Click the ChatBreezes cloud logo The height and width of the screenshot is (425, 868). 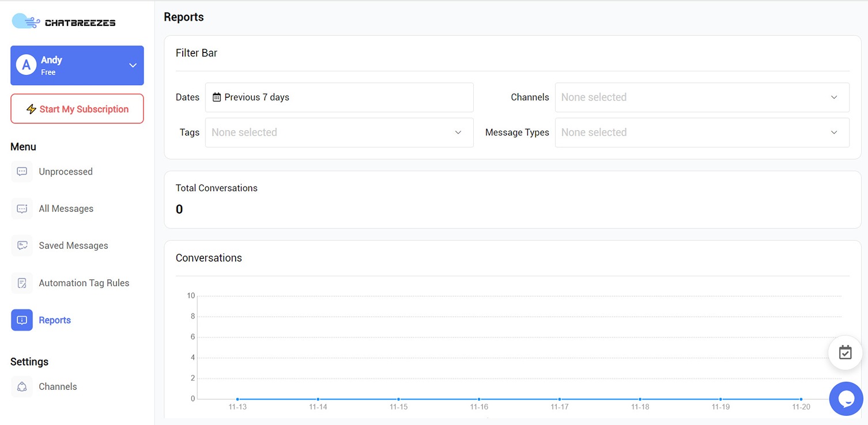pyautogui.click(x=26, y=22)
